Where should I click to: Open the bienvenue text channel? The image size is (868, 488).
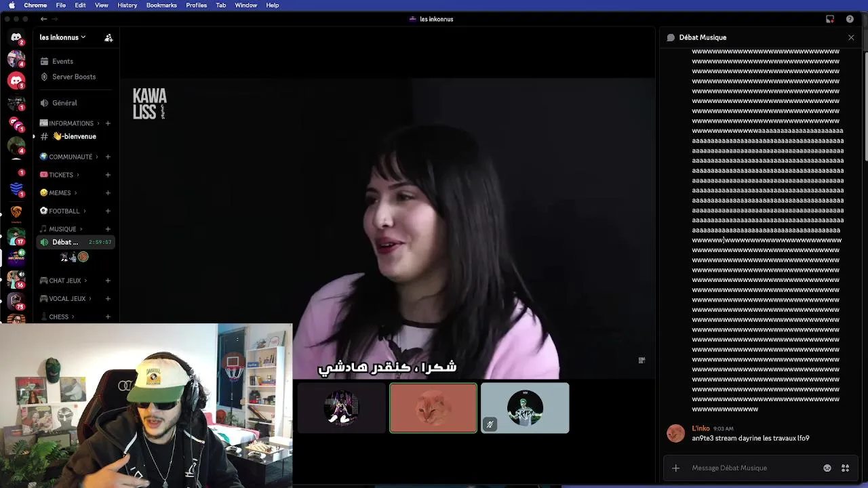click(76, 136)
